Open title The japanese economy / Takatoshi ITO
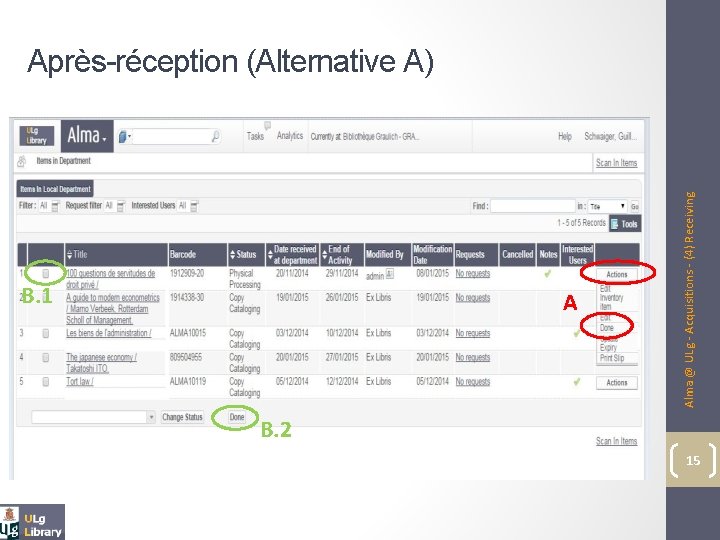Image resolution: width=720 pixels, height=540 pixels. (101, 363)
